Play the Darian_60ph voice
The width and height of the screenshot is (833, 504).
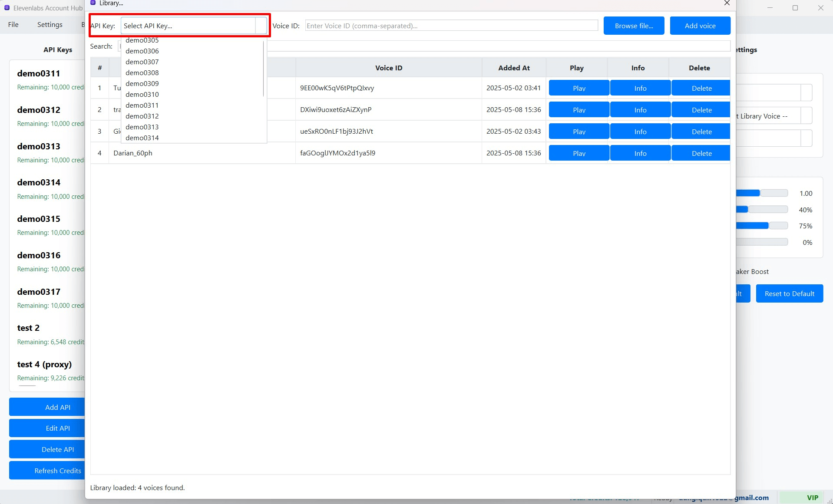coord(579,153)
